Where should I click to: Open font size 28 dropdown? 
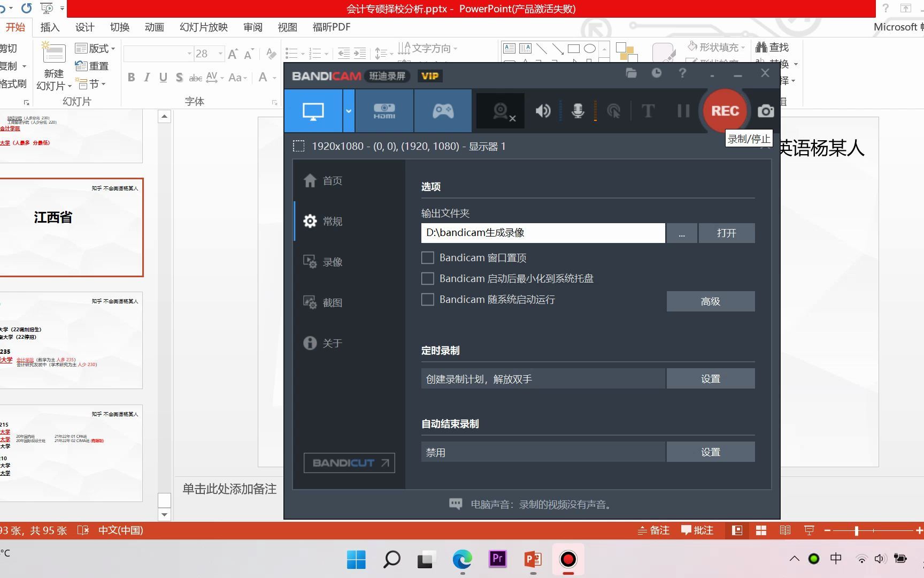click(x=220, y=54)
